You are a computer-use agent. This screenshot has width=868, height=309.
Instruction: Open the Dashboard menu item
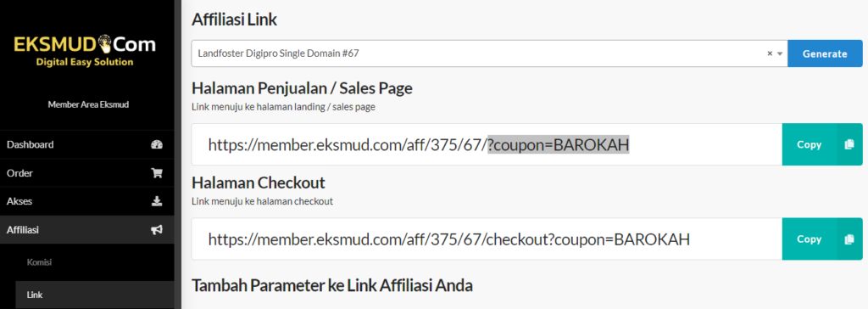tap(87, 145)
